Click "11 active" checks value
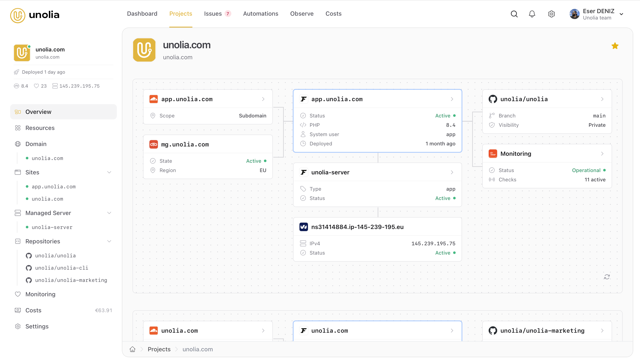Screen dimensions: 640x364 coord(595,179)
